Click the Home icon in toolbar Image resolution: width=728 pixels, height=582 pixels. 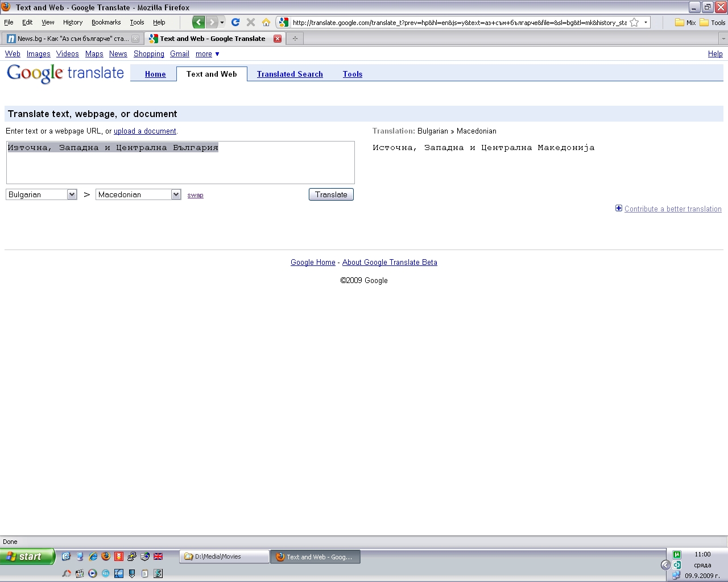pyautogui.click(x=266, y=22)
